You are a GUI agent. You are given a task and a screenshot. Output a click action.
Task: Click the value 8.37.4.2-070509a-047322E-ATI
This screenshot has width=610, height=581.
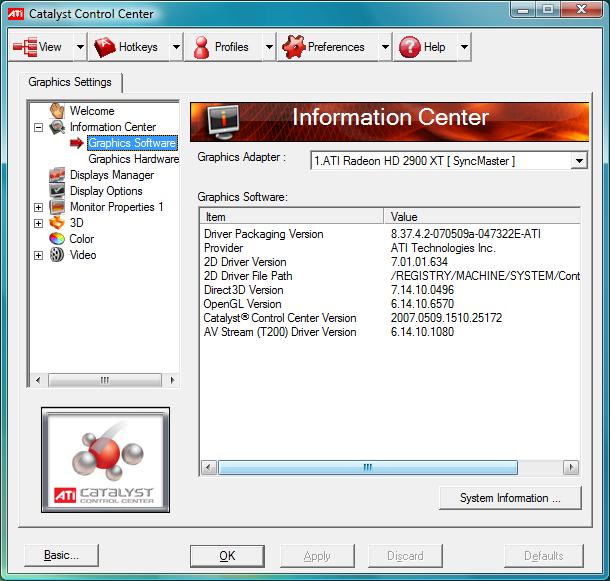click(x=466, y=234)
